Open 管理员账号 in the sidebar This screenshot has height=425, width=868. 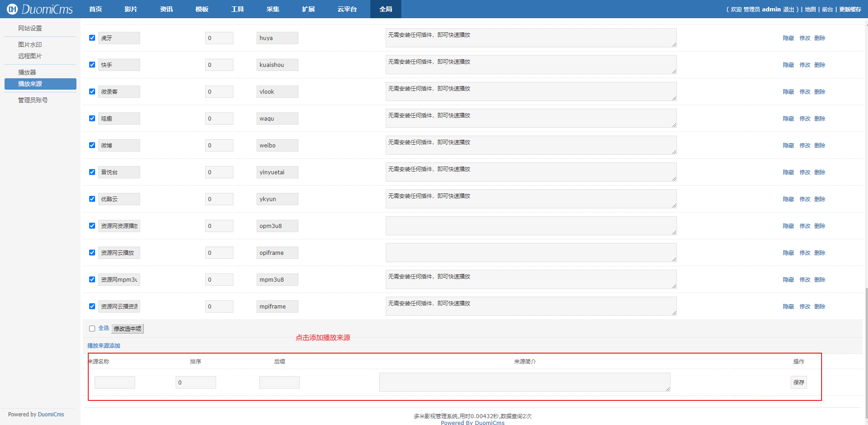click(x=33, y=100)
